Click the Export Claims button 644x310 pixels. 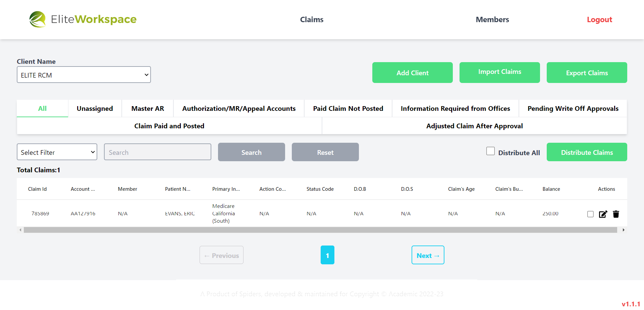[x=587, y=73]
